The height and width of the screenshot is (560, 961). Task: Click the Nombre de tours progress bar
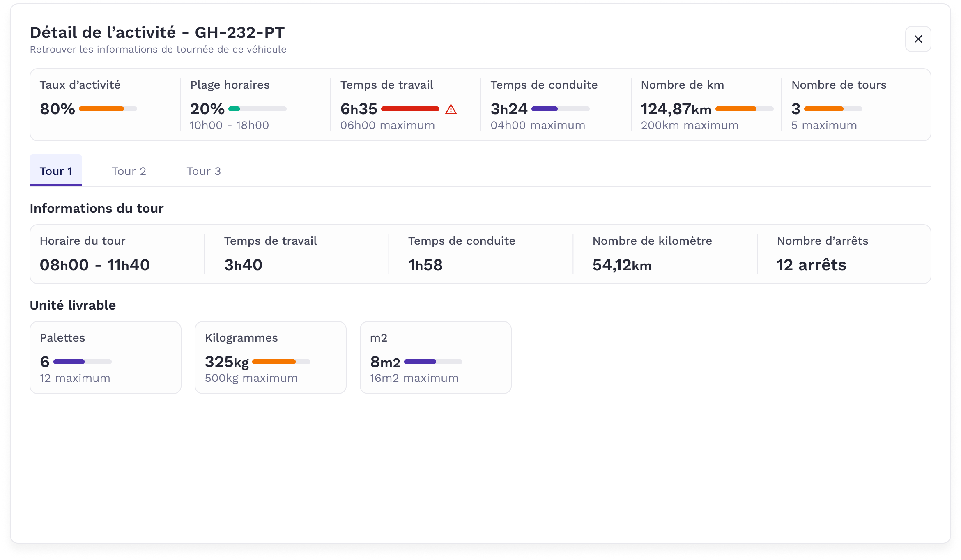click(x=833, y=109)
